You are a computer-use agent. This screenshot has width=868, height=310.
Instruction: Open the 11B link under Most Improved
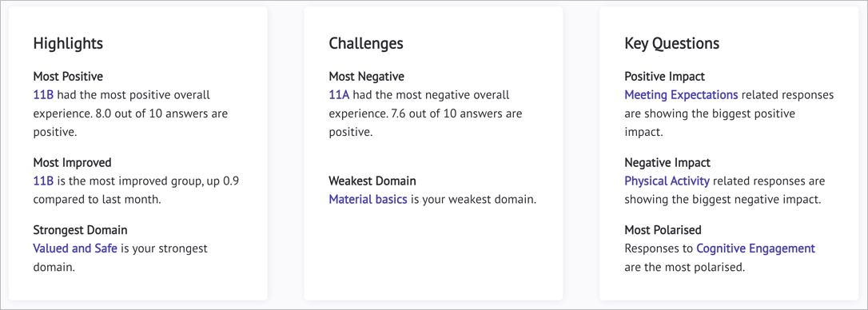tap(43, 181)
